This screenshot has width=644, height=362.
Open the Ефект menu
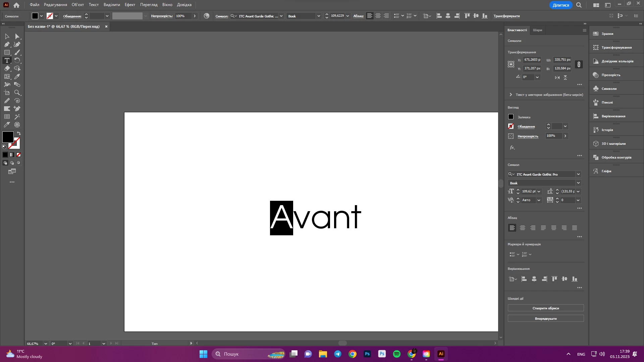click(x=130, y=5)
